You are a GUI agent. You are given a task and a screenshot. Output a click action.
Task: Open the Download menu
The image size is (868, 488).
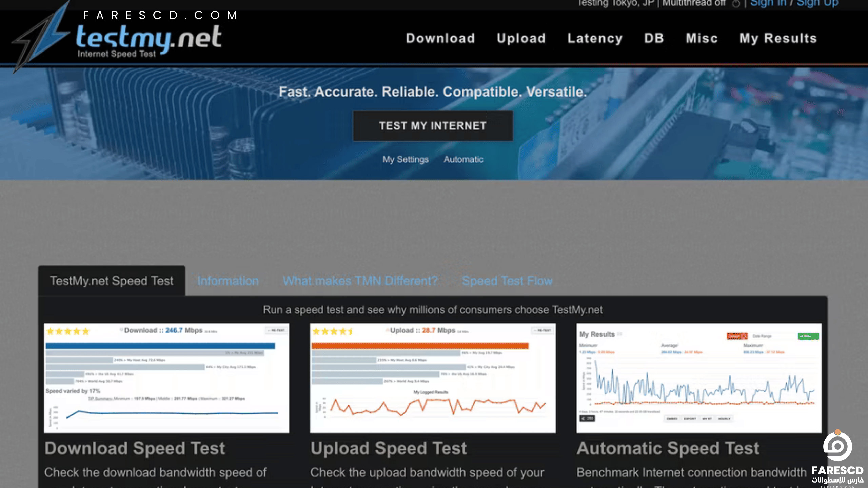pos(440,38)
